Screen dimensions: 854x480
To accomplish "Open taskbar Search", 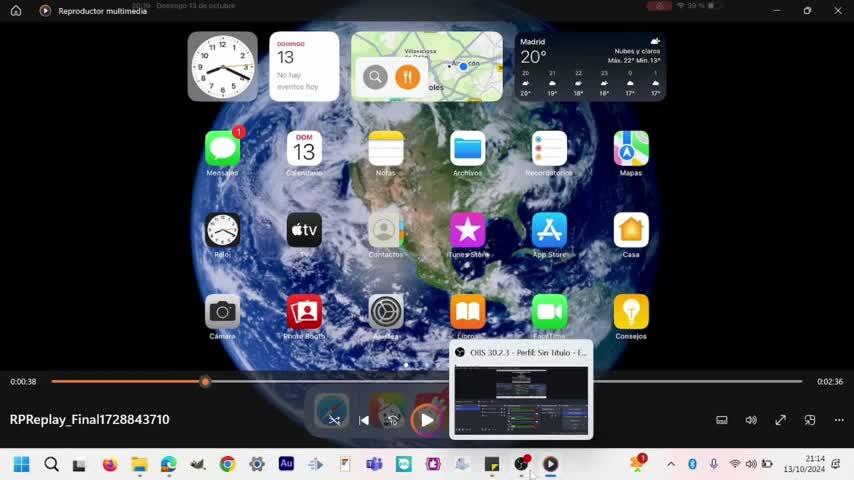I will 51,464.
